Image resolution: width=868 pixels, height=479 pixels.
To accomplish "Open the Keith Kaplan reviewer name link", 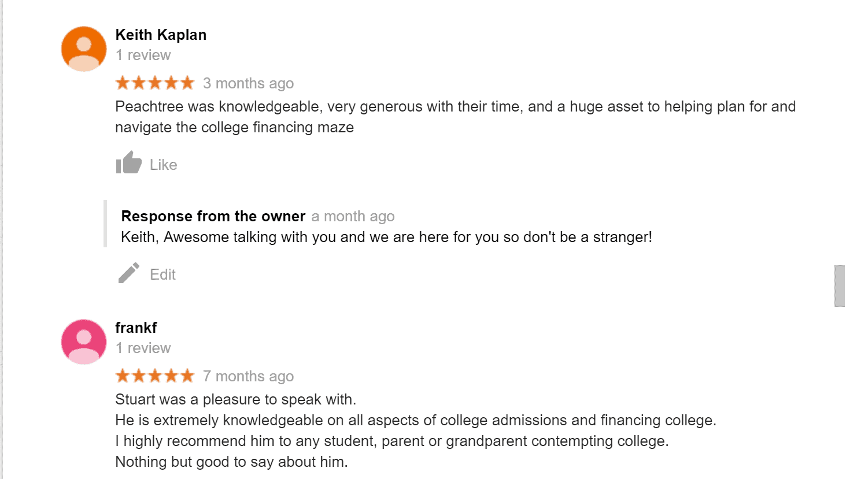I will point(161,35).
